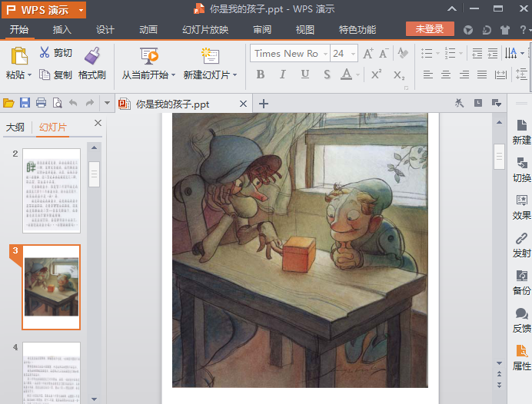Toggle italic formatting

tap(282, 74)
